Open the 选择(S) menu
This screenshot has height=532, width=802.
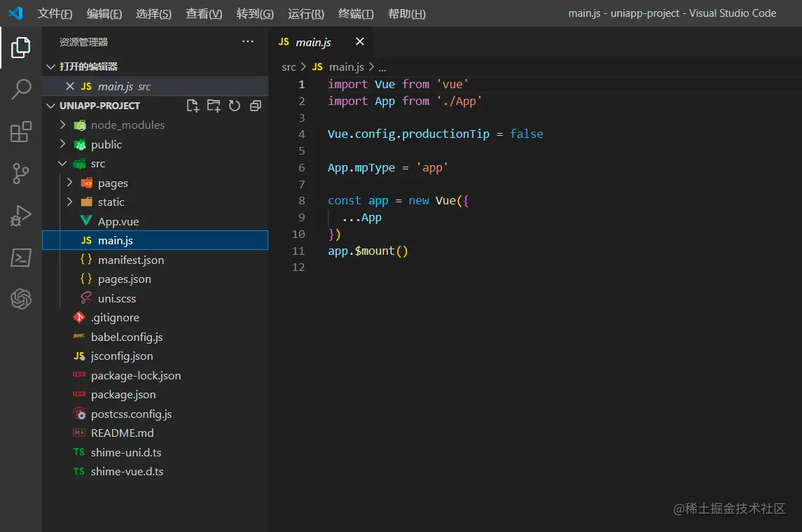tap(154, 14)
